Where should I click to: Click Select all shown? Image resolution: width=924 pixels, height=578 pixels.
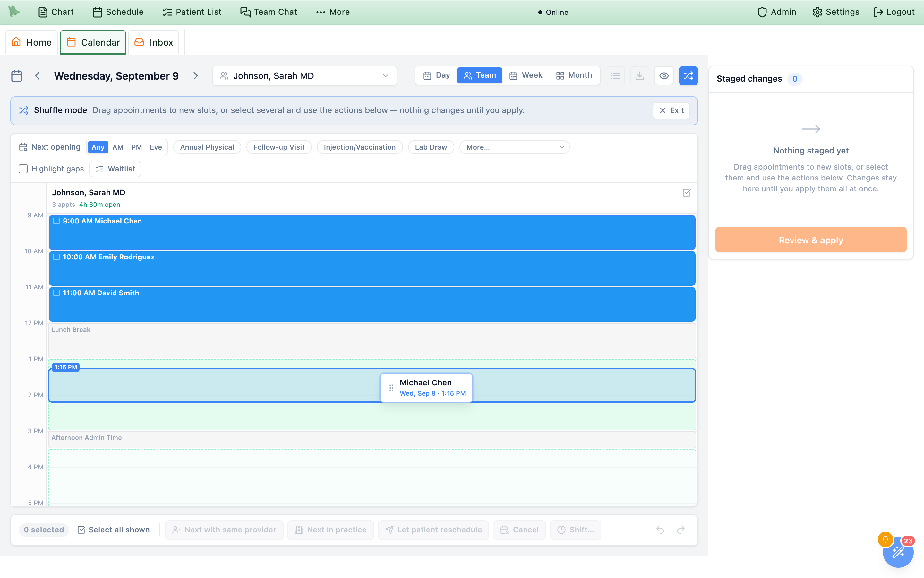113,530
